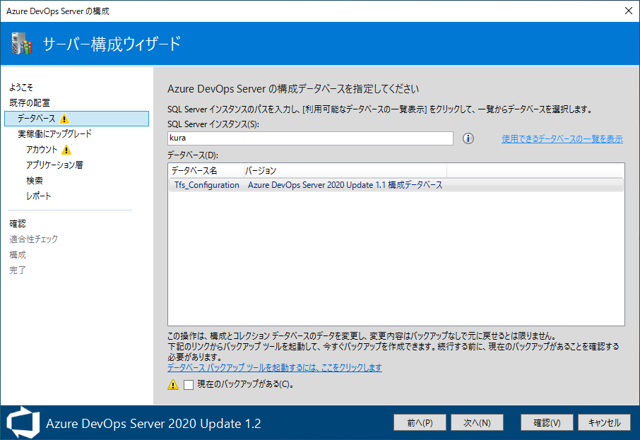Select the Tfs_Configuration database row
The width and height of the screenshot is (640, 440).
[396, 185]
